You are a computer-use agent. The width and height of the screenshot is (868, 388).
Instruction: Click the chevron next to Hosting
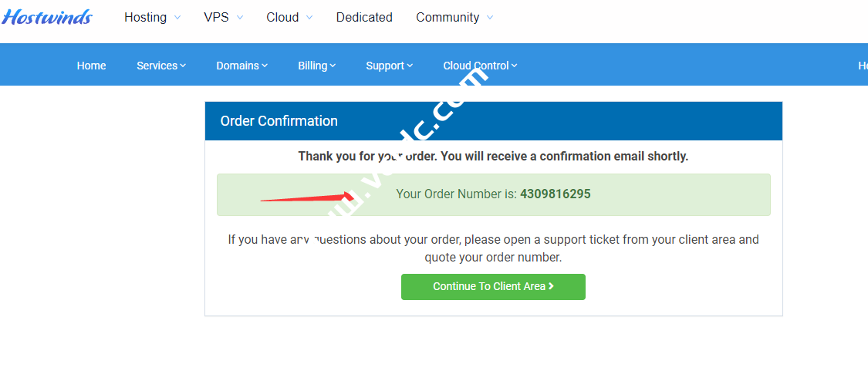pos(177,18)
